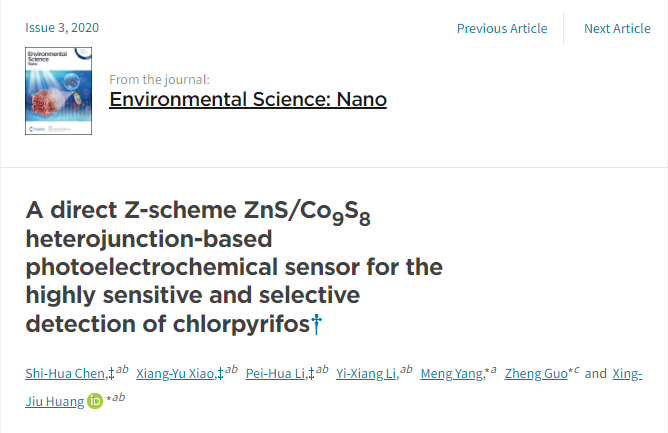
Task: Click the blue dagger footnote after chlorpyrifos
Action: pyautogui.click(x=317, y=324)
